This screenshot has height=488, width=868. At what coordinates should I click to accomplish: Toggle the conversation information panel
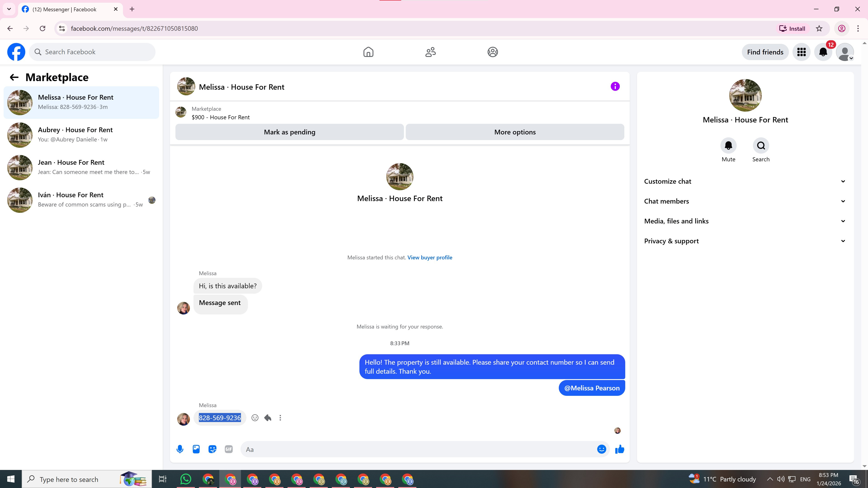coord(615,87)
